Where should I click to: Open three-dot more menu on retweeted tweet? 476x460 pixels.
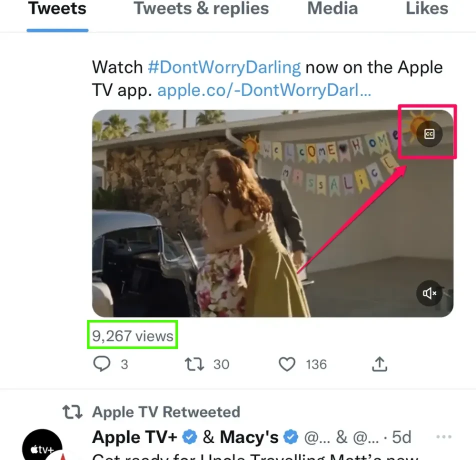tap(444, 437)
